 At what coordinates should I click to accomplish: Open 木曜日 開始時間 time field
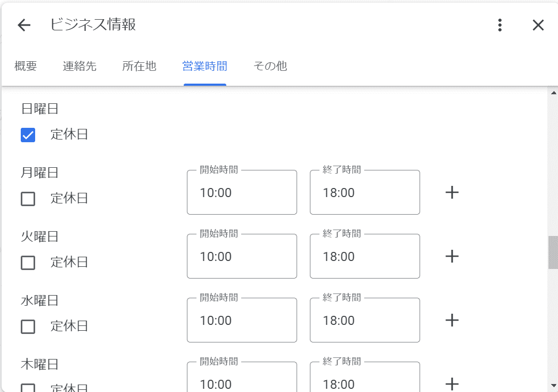tap(242, 377)
